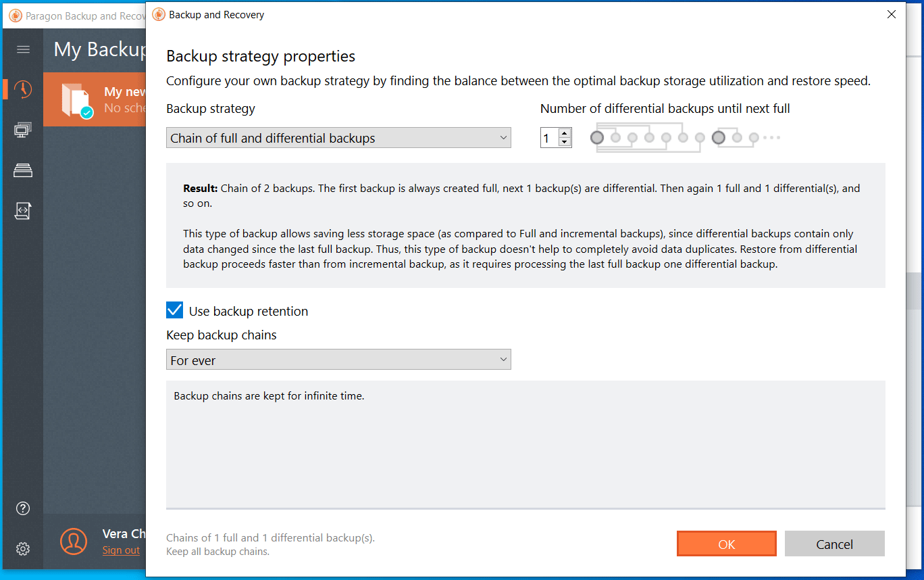This screenshot has width=924, height=580.
Task: Open the file transfer sidebar icon
Action: (x=23, y=210)
